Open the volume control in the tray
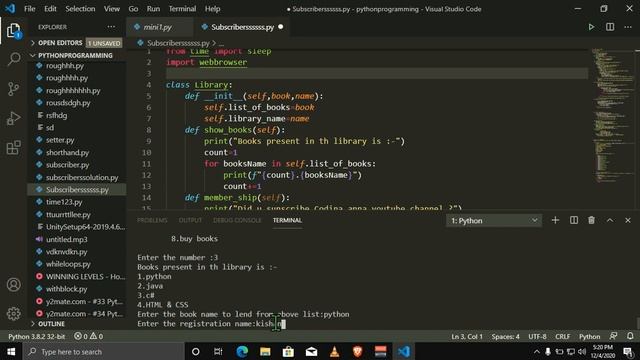Viewport: 640px width, 360px height. pos(582,351)
